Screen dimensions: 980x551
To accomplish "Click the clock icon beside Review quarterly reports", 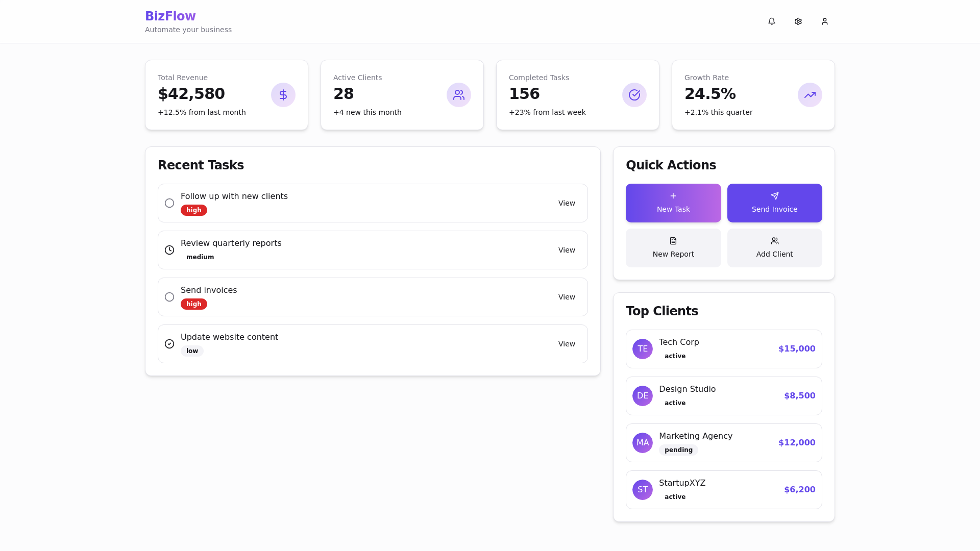I will [169, 249].
